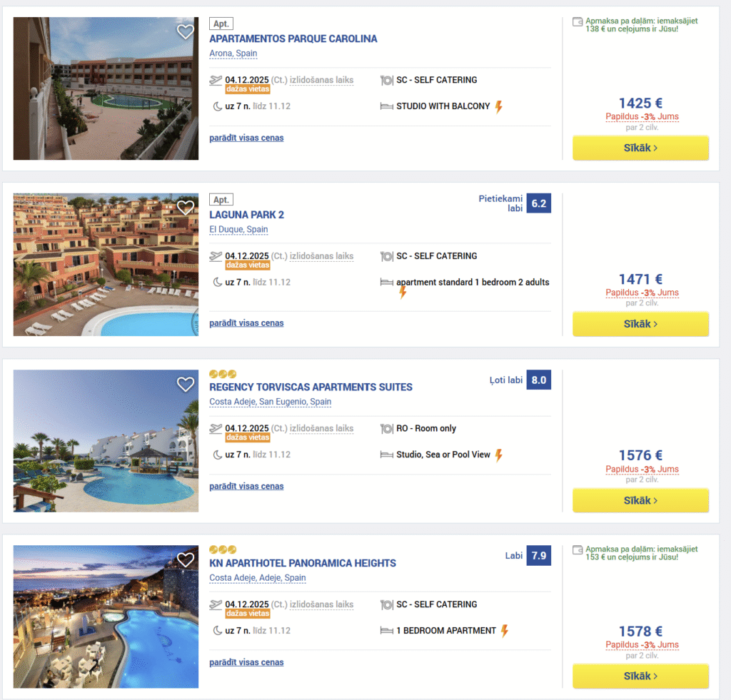Expand 'parādīt visas cenas' for Laguna Park 2
This screenshot has width=731, height=700.
pos(246,323)
